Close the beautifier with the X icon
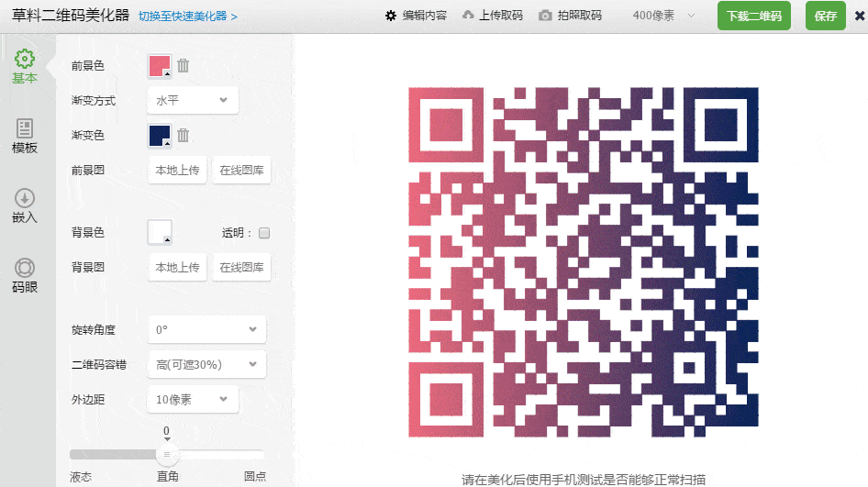The image size is (868, 487). click(x=860, y=16)
